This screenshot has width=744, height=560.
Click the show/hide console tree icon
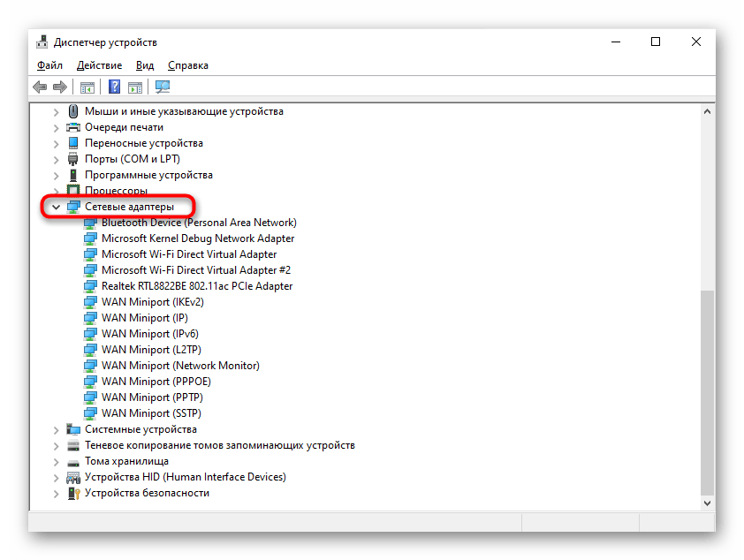pyautogui.click(x=87, y=87)
